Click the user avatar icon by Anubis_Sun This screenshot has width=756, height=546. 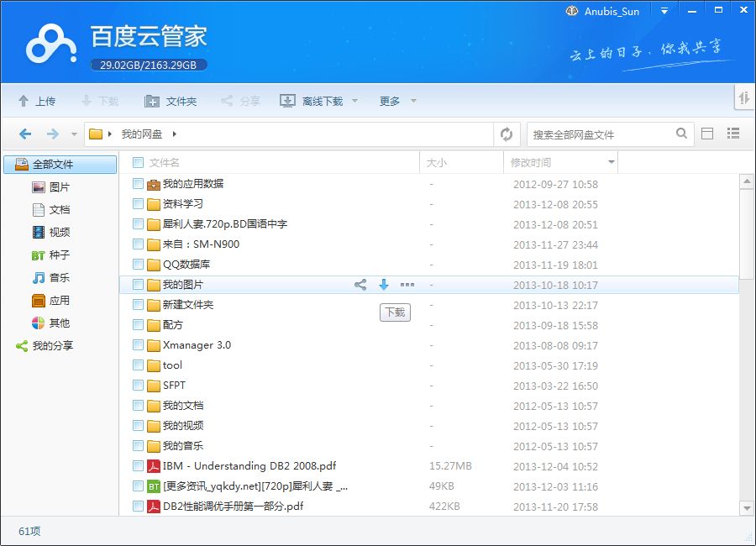572,11
